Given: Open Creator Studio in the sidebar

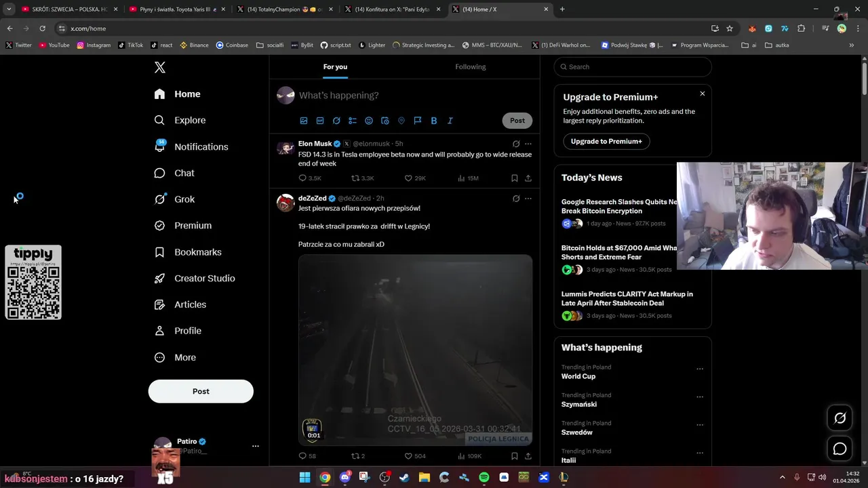Looking at the screenshot, I should 195,278.
